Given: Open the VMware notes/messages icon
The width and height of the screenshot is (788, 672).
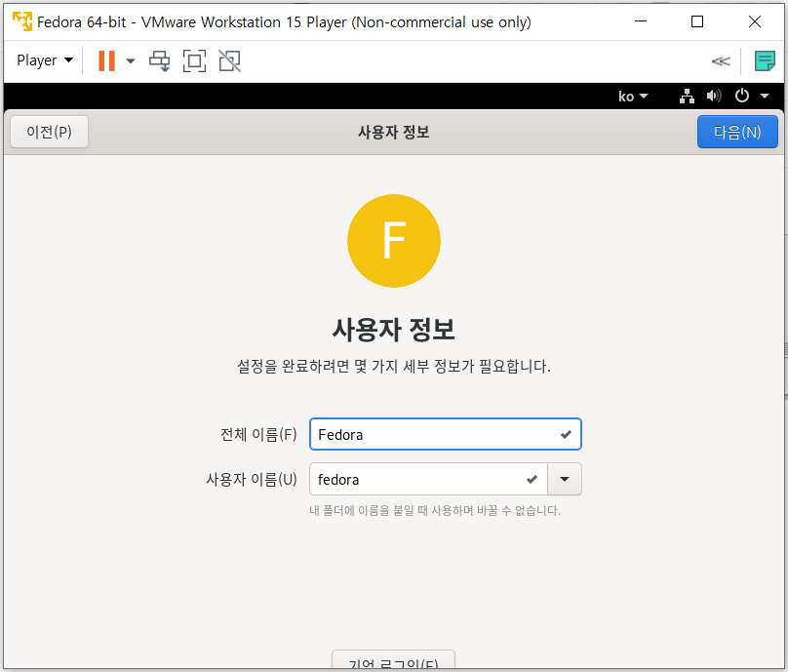Looking at the screenshot, I should 765,60.
